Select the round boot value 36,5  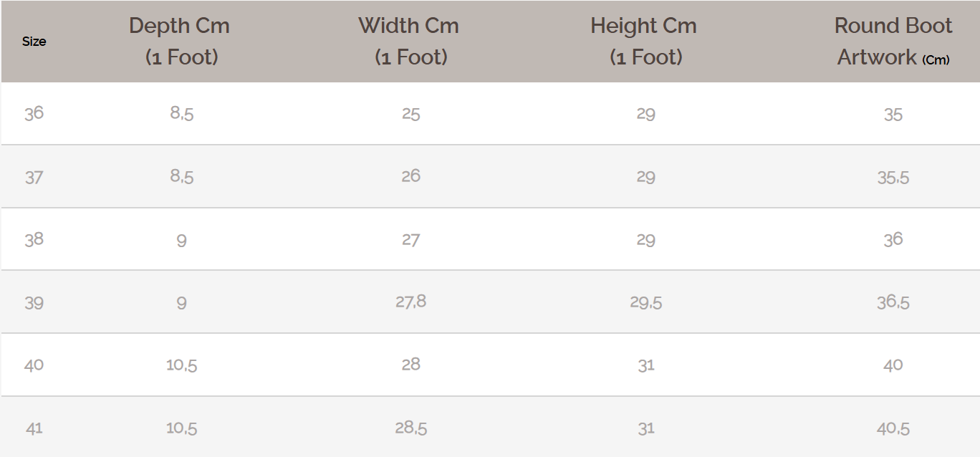tap(893, 302)
